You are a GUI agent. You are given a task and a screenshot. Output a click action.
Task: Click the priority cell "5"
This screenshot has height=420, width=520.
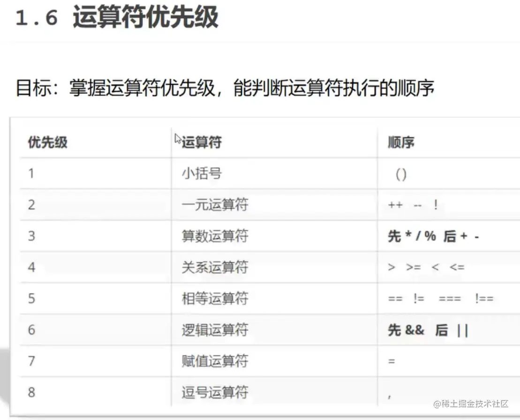[31, 298]
